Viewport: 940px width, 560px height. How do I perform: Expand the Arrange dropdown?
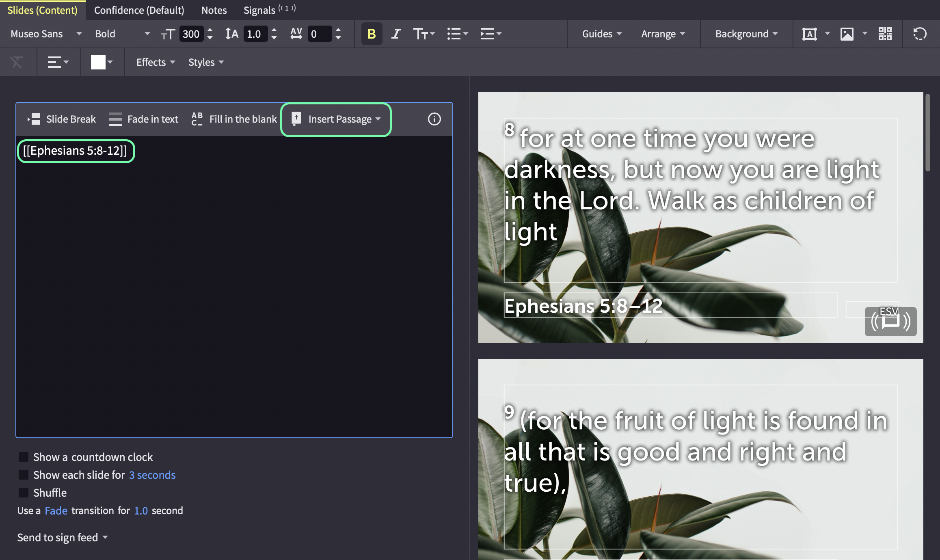click(x=663, y=34)
